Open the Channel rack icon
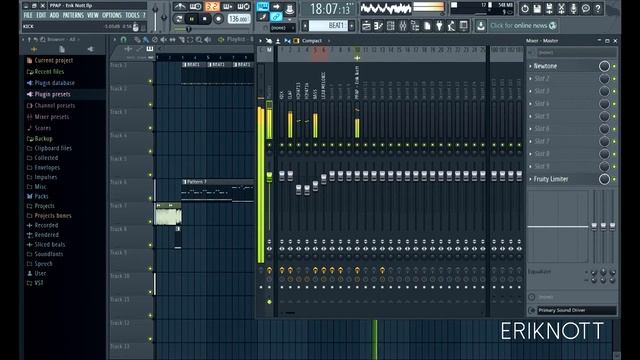 pyautogui.click(x=391, y=26)
